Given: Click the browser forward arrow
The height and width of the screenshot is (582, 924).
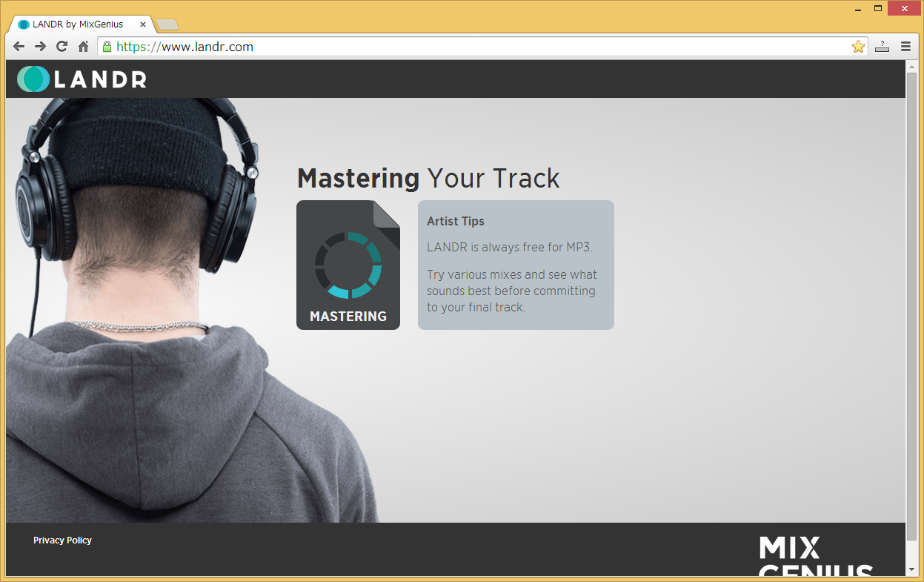Looking at the screenshot, I should pos(41,47).
